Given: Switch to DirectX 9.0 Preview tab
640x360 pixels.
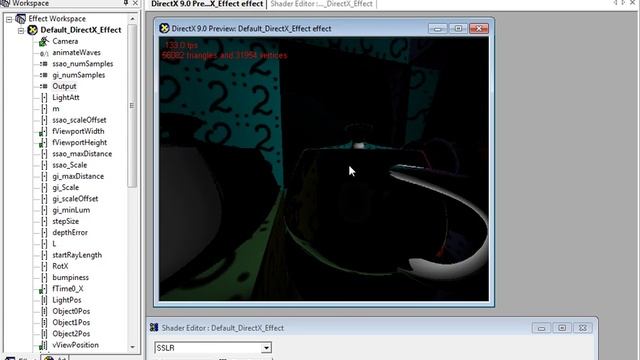Looking at the screenshot, I should (x=207, y=4).
